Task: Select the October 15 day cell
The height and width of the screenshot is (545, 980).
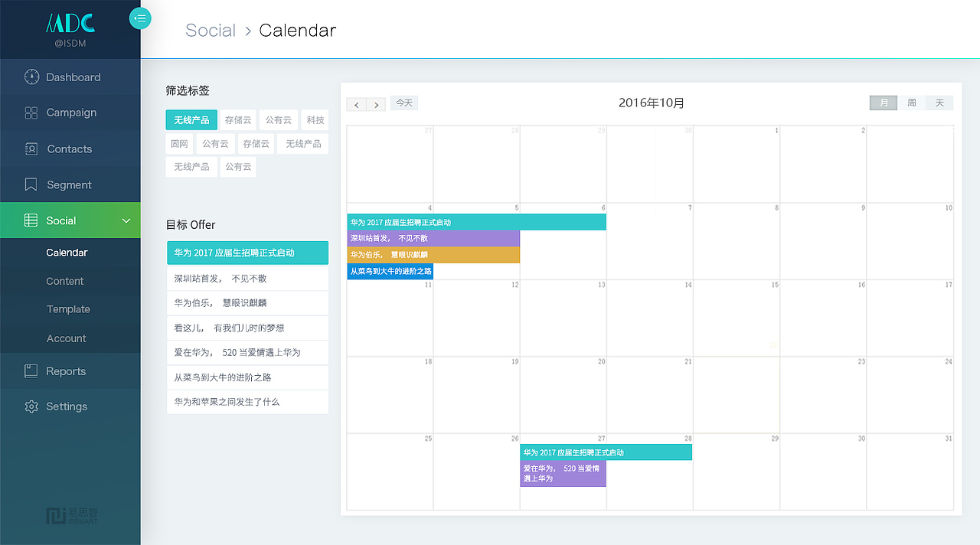Action: [x=737, y=318]
